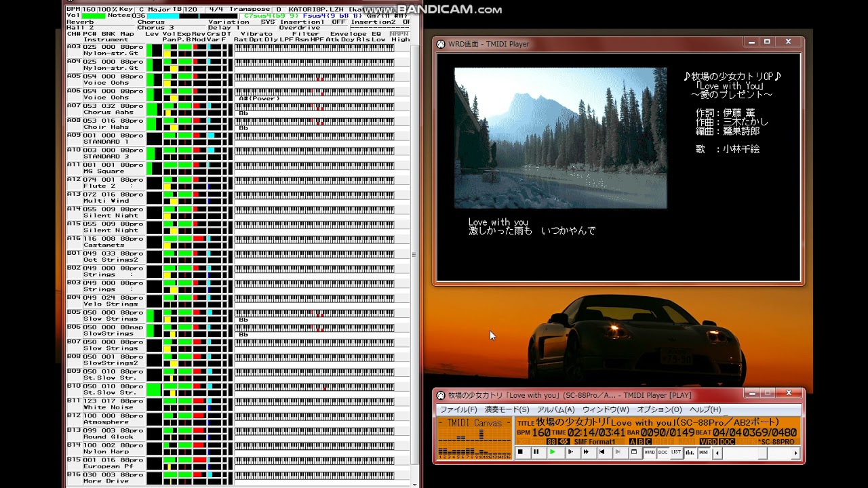The image size is (868, 488).
Task: Pause the song playback
Action: pos(536,452)
